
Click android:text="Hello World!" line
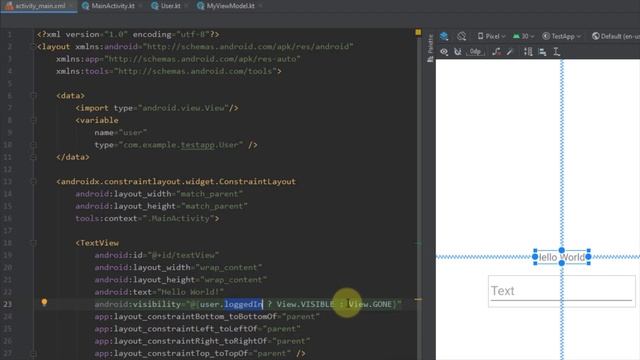tap(159, 292)
